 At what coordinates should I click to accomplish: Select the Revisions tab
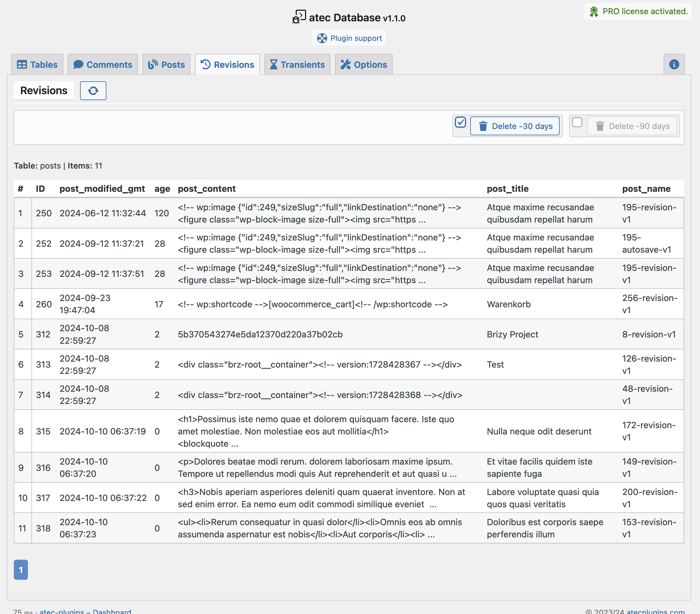pyautogui.click(x=227, y=64)
